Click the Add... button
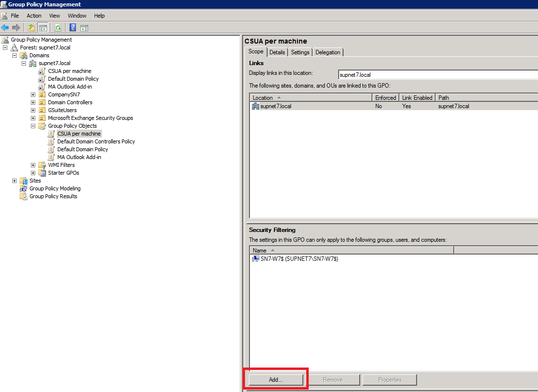The image size is (538, 392). (x=276, y=380)
